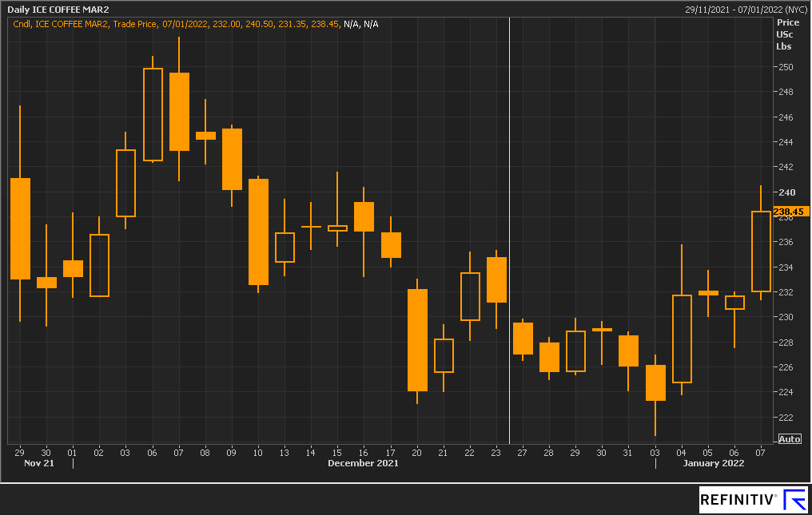Click the January 2022 axis label
Screen dimensions: 812x515
point(714,463)
